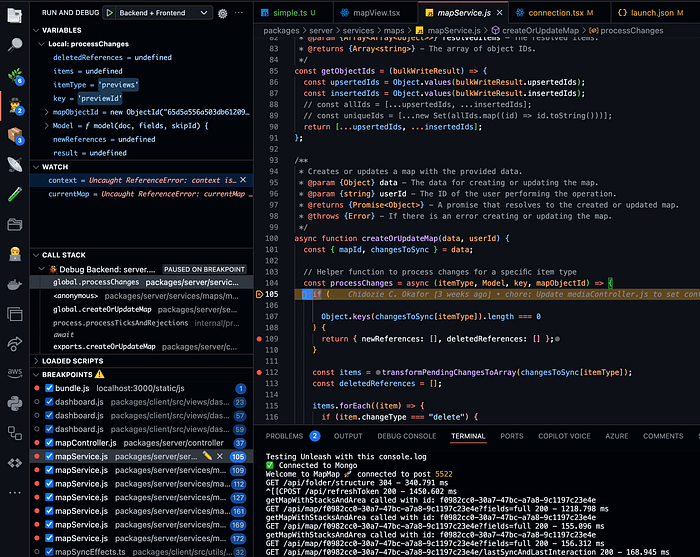700x557 pixels.
Task: Open the Dropbox-style diamonds icon
Action: pyautogui.click(x=15, y=463)
